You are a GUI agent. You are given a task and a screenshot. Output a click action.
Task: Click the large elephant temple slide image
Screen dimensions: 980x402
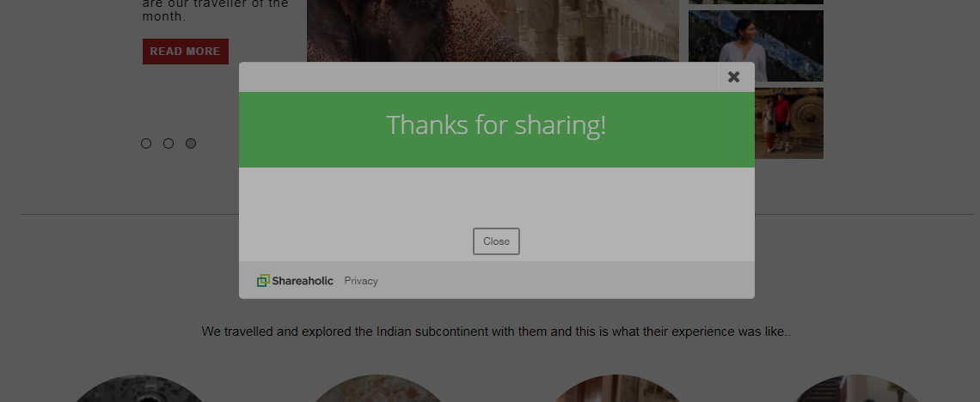(x=493, y=31)
